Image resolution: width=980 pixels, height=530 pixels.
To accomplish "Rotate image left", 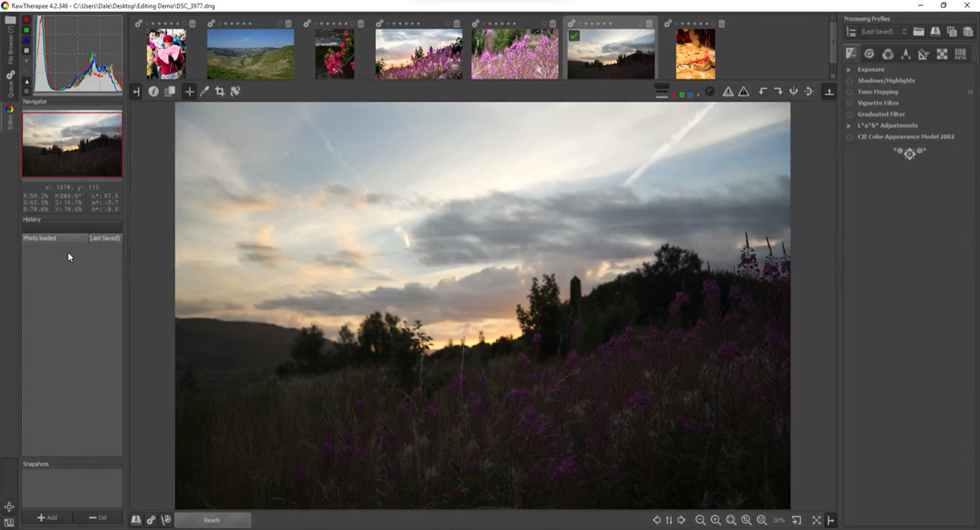I will (763, 92).
